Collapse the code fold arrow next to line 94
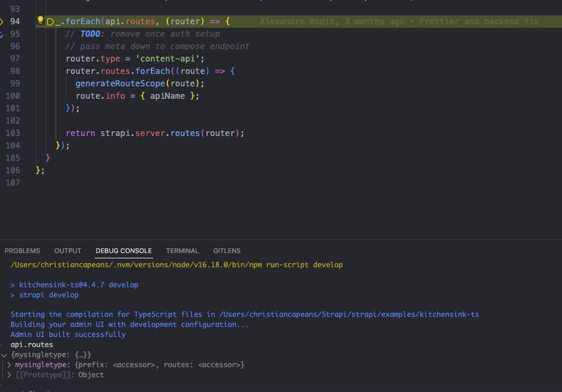Screen dimensions: 562x392 click(2, 21)
